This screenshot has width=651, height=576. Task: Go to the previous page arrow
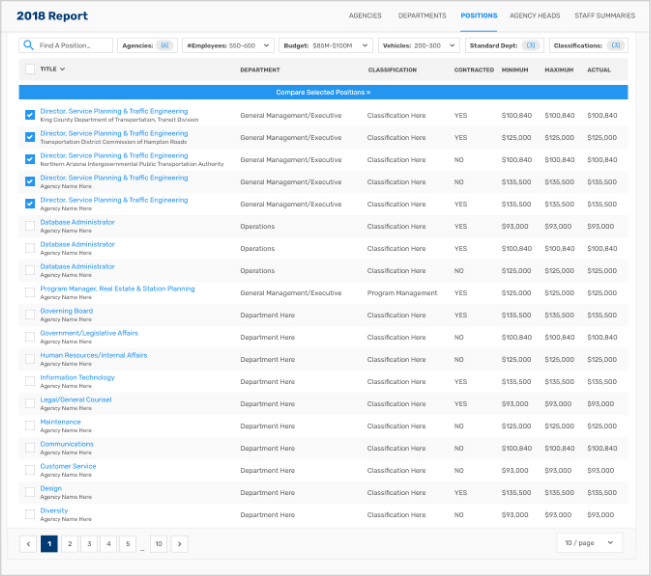click(x=29, y=544)
